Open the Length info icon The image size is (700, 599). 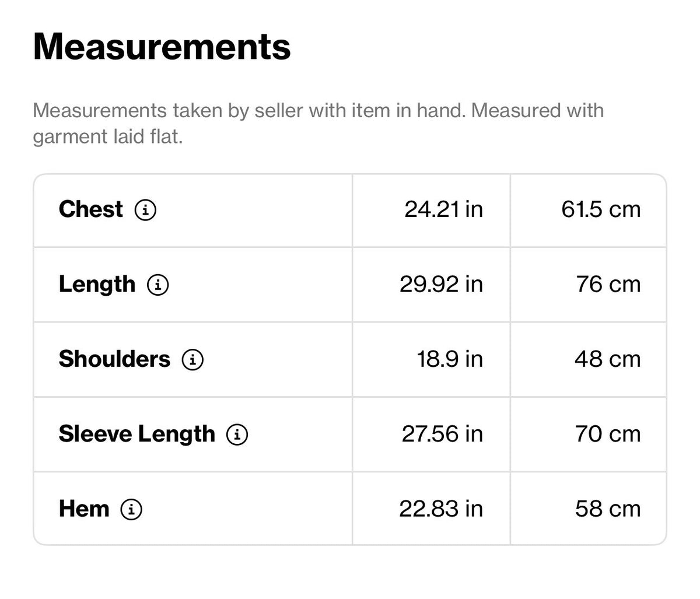coord(158,285)
